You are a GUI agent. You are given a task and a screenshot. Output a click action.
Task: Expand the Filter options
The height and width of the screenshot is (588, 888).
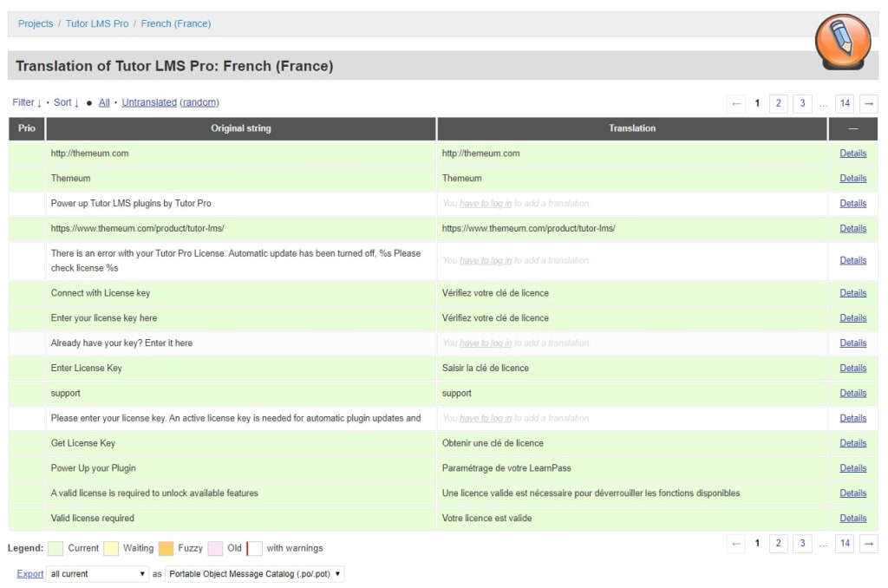coord(27,102)
